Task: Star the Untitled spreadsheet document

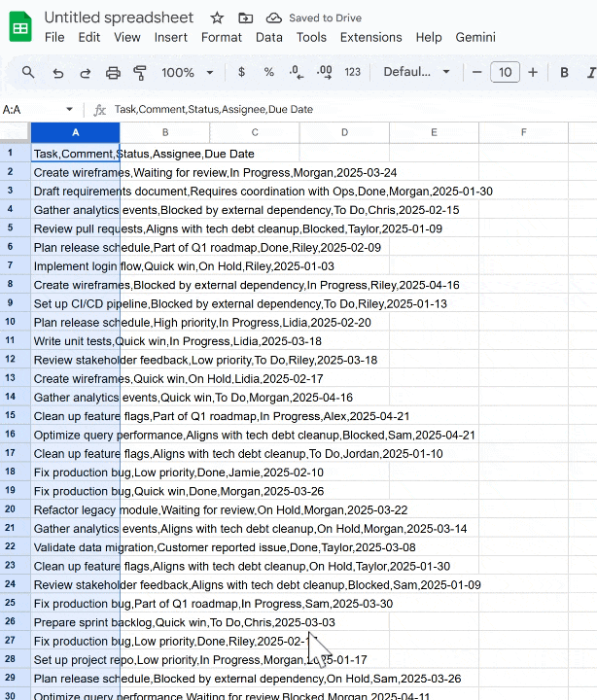Action: tap(217, 18)
